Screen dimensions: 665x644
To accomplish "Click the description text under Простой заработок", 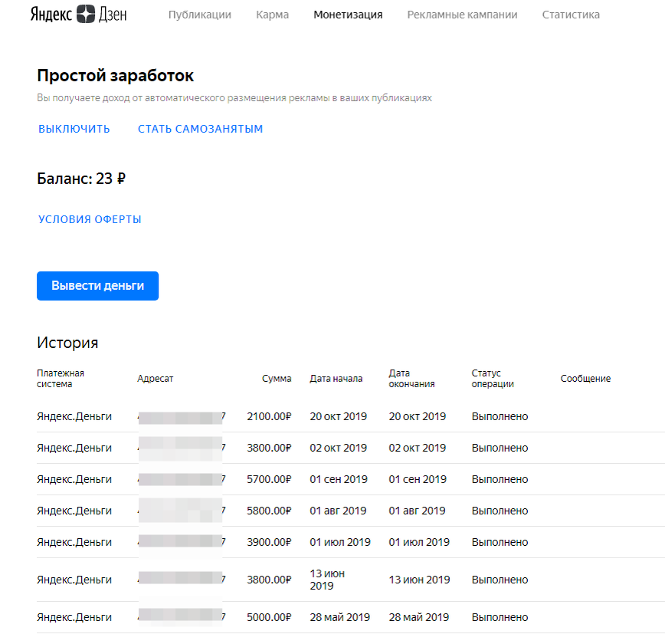I will pyautogui.click(x=234, y=98).
